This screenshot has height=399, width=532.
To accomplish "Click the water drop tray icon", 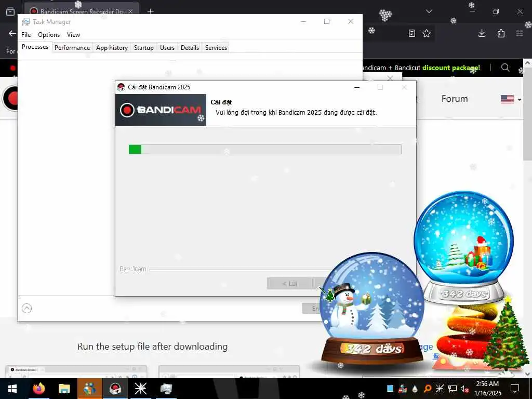I will 415,389.
